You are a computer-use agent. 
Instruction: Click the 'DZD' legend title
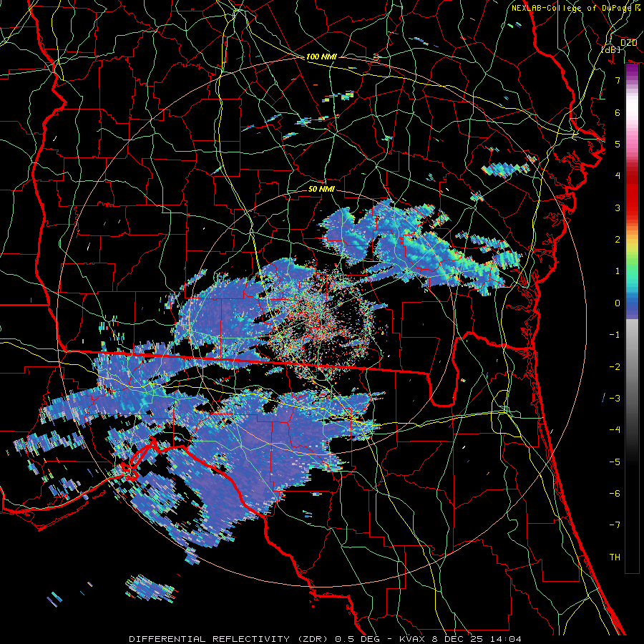coord(628,43)
